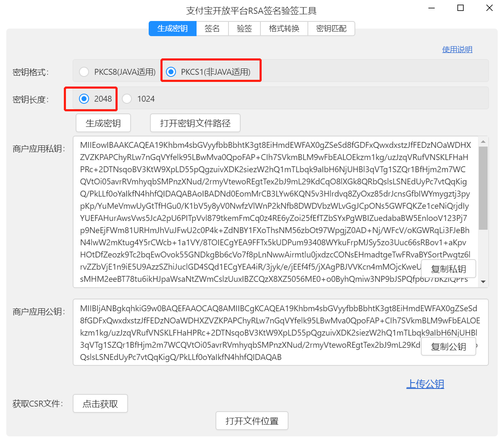
Task: Click the 密钥长度 label
Action: click(31, 100)
